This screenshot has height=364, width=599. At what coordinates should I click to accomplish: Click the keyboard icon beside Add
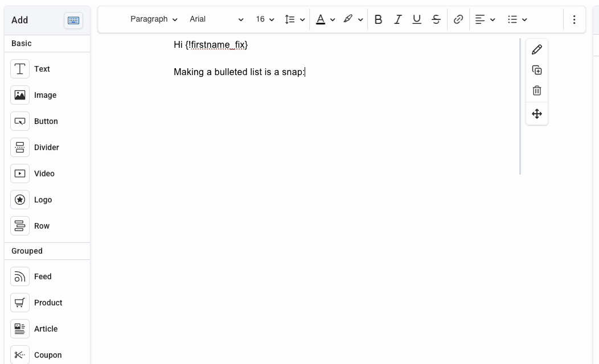(73, 20)
